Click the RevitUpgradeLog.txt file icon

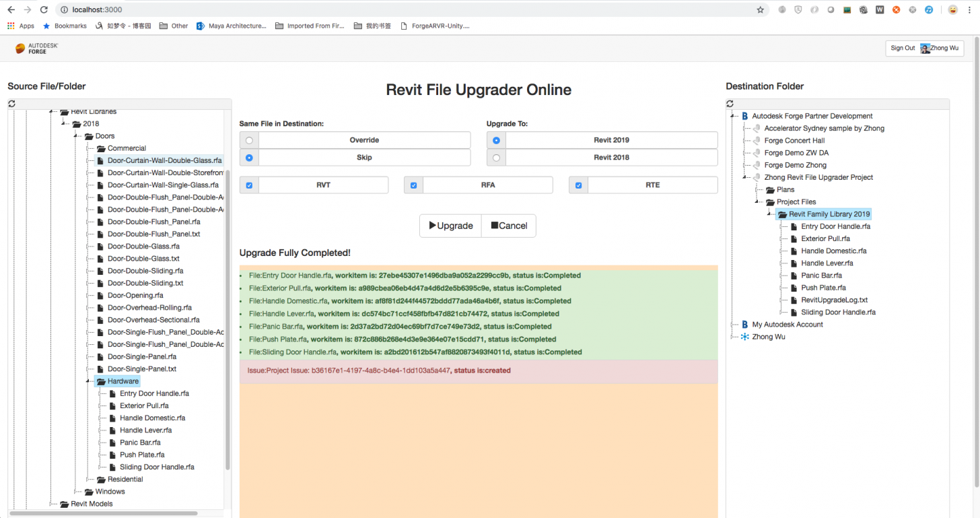click(x=794, y=300)
